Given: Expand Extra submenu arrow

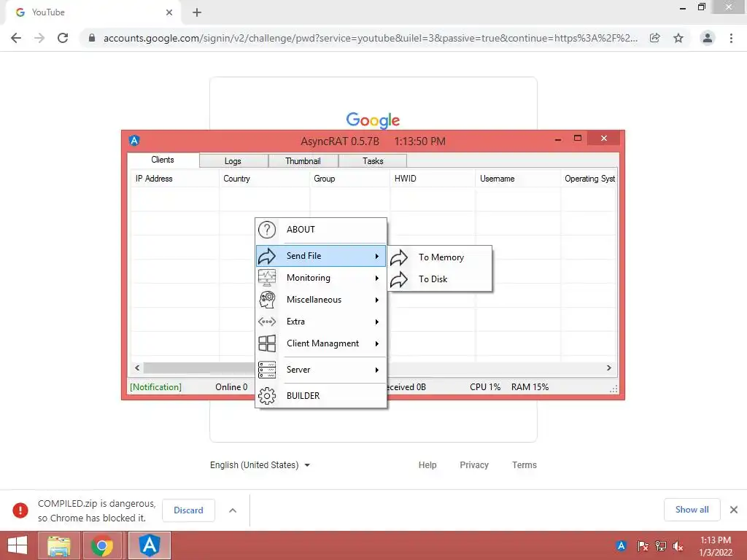Looking at the screenshot, I should [377, 322].
